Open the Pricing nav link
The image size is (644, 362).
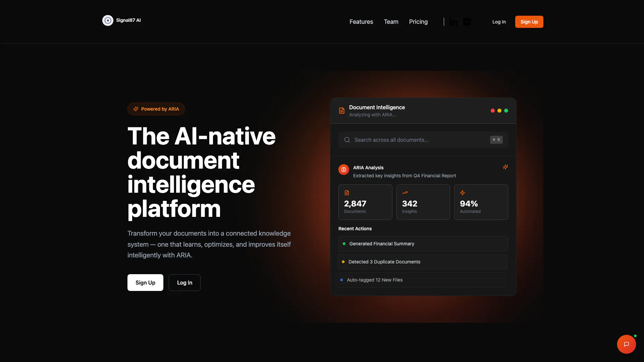(418, 22)
